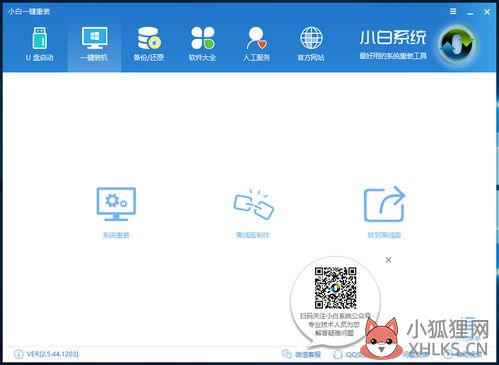Screen dimensions: 499x365
Task: Start 系统重装 system reinstall
Action: point(116,212)
